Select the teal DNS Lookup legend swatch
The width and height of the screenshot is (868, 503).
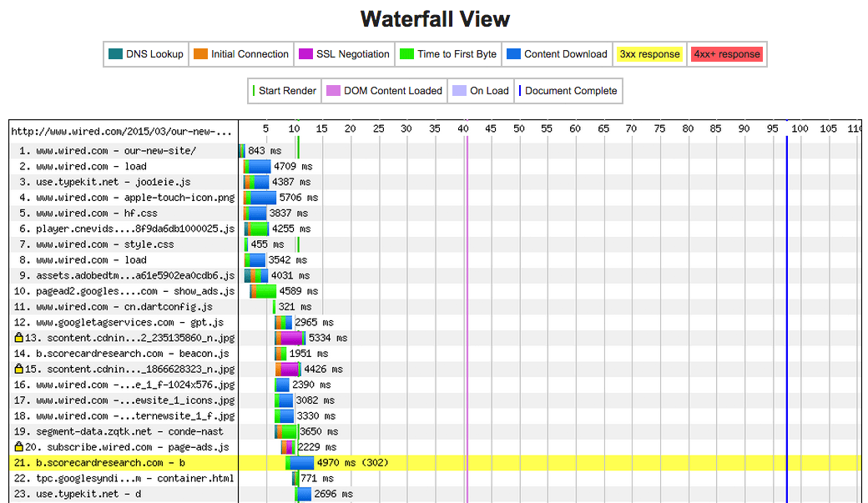click(116, 53)
